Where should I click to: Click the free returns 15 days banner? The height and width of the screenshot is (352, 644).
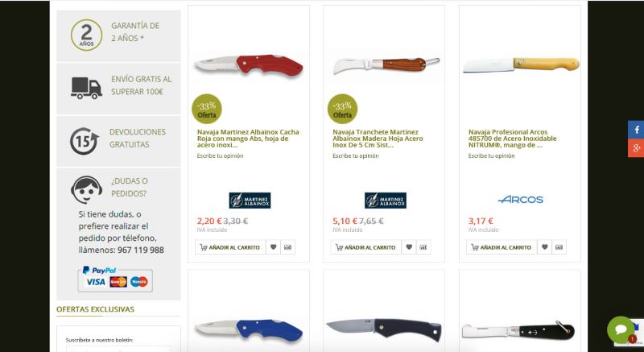[x=118, y=141]
